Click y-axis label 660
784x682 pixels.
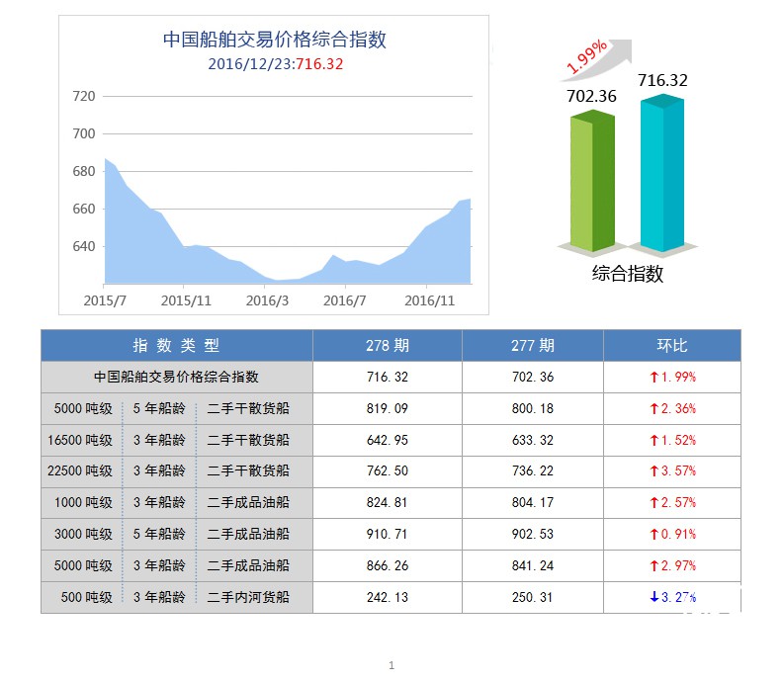click(x=83, y=209)
